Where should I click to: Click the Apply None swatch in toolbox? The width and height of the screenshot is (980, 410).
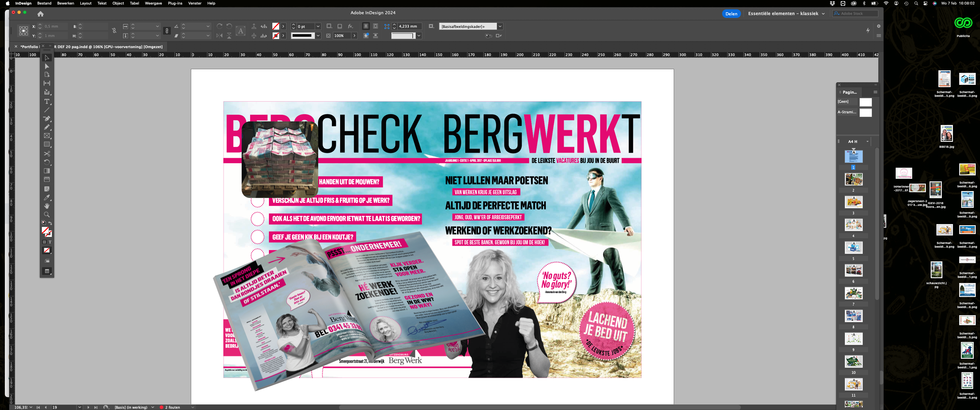click(x=47, y=250)
